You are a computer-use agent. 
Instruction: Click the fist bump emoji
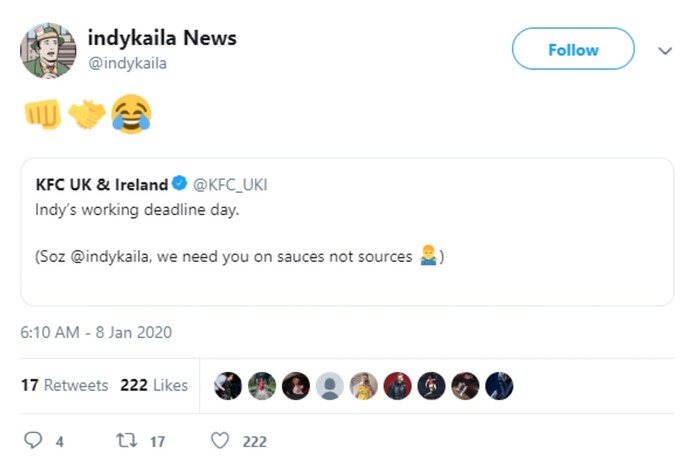point(43,114)
